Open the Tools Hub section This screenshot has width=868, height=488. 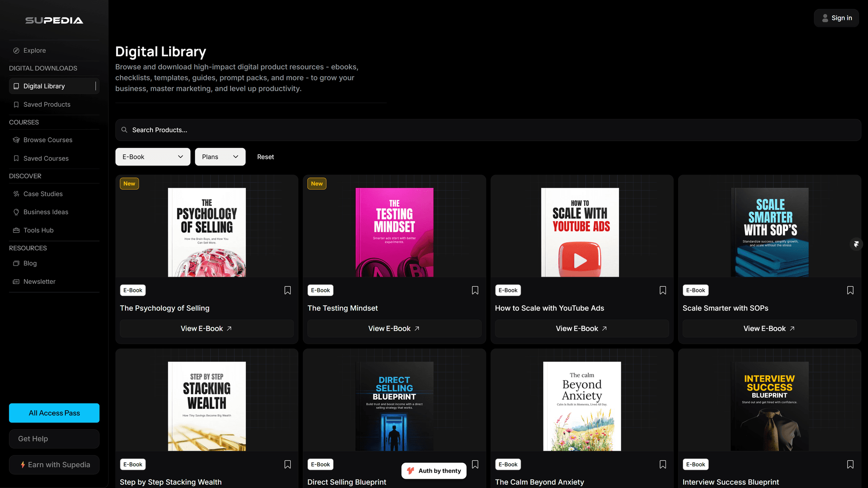[x=38, y=230]
